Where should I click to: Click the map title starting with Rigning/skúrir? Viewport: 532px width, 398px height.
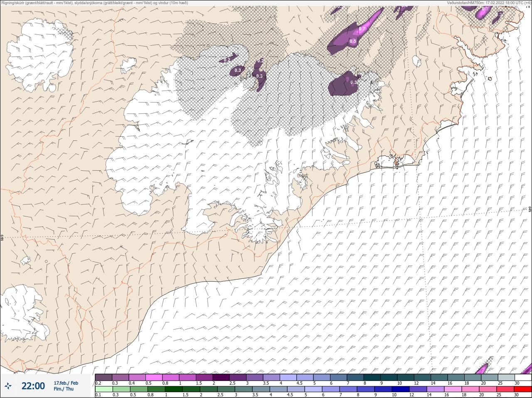(95, 2)
